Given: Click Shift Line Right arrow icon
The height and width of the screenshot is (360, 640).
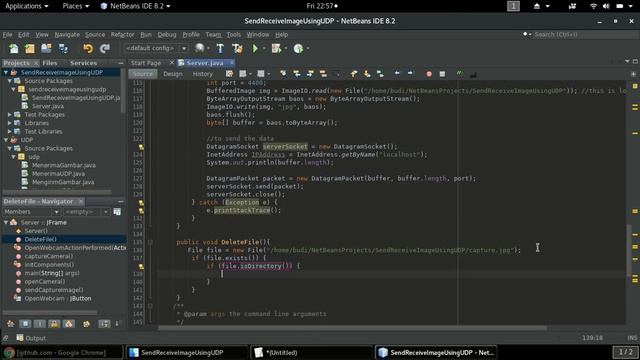Looking at the screenshot, I should [x=410, y=74].
